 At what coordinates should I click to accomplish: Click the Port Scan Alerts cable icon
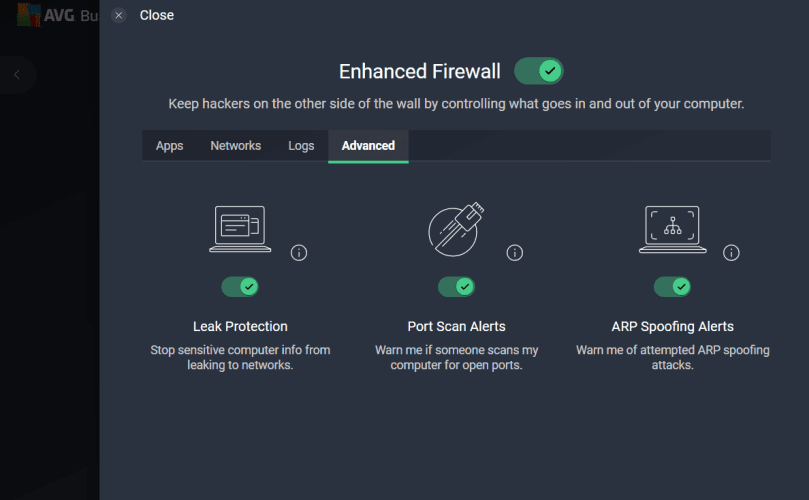tap(456, 229)
